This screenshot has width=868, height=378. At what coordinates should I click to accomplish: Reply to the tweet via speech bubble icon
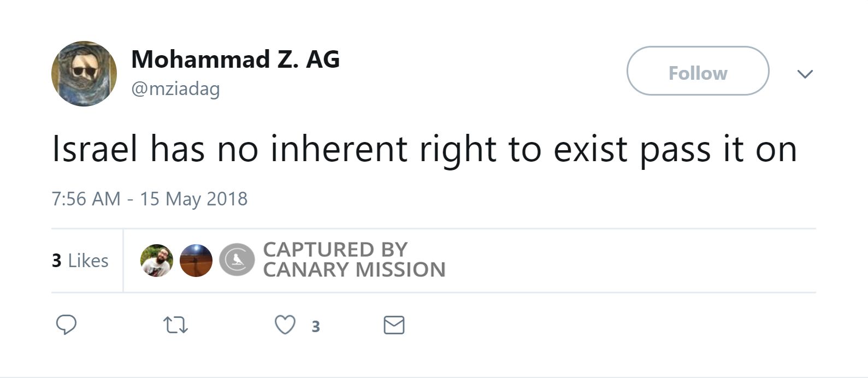[x=66, y=325]
